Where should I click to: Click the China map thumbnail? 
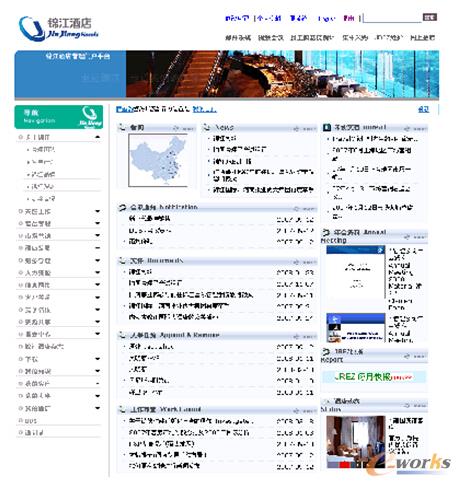(x=158, y=160)
